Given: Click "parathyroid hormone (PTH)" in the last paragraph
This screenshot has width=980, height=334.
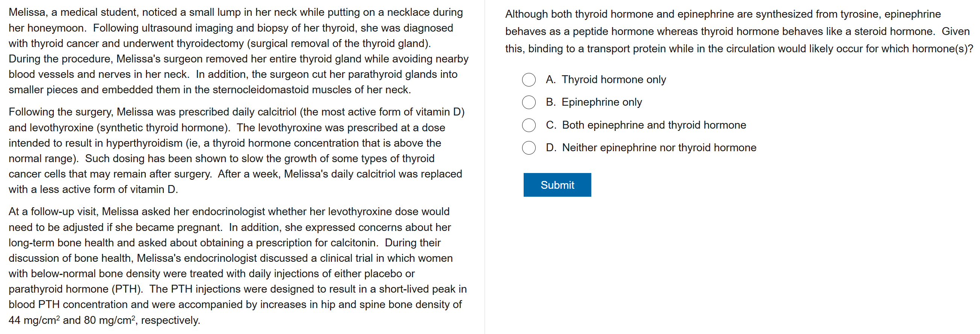Looking at the screenshot, I should 75,289.
